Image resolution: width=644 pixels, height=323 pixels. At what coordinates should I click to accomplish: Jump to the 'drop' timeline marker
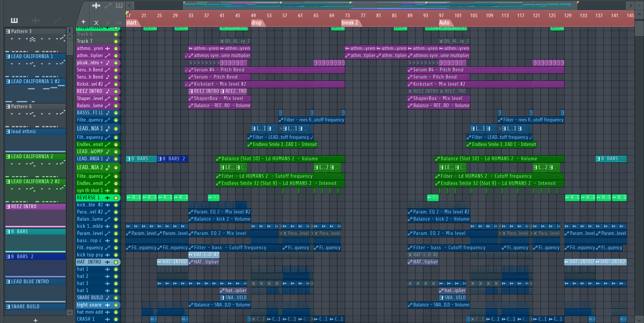tap(256, 23)
